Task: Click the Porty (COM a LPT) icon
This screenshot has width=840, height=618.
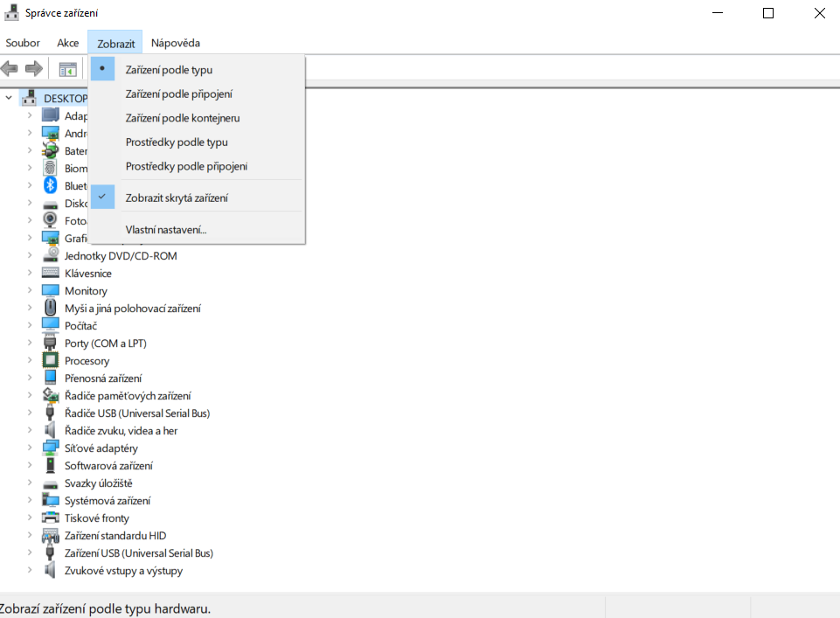Action: tap(51, 342)
